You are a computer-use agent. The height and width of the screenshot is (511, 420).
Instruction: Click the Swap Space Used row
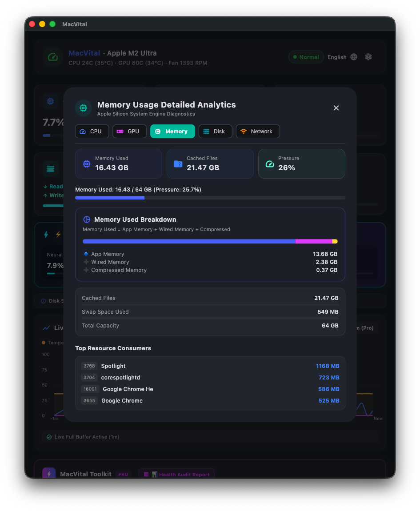click(x=210, y=312)
